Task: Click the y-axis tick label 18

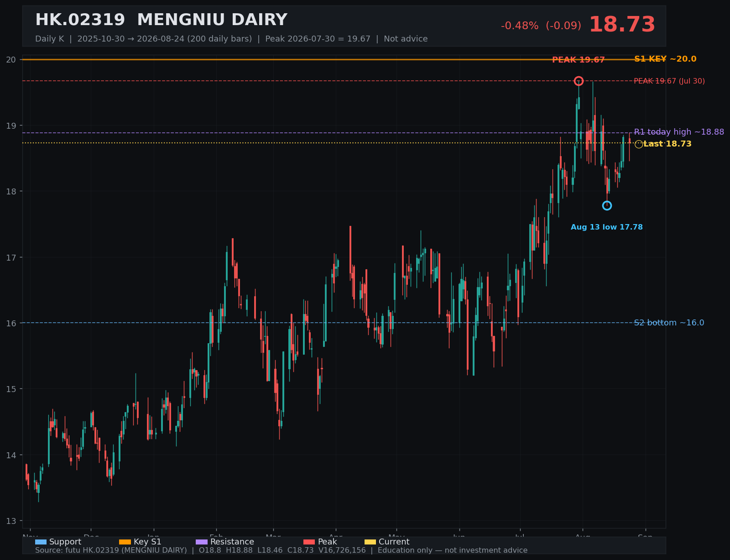Action: pos(11,191)
